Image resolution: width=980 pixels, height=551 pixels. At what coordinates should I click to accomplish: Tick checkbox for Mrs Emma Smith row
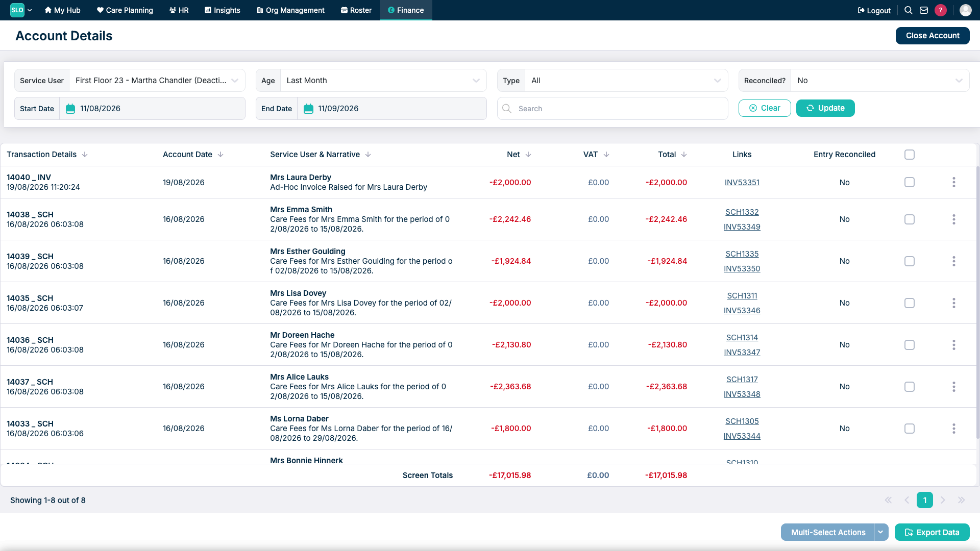(x=910, y=219)
